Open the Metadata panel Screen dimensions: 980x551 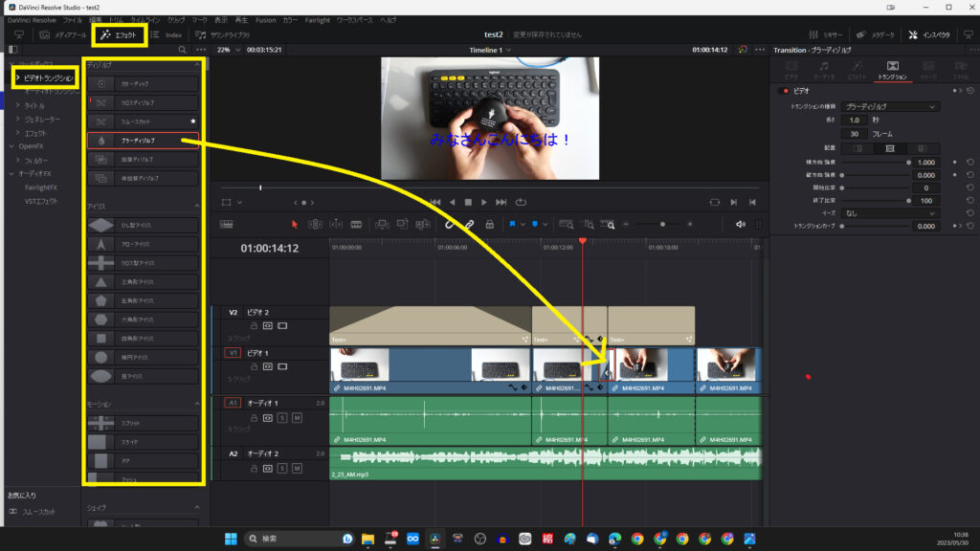[876, 35]
